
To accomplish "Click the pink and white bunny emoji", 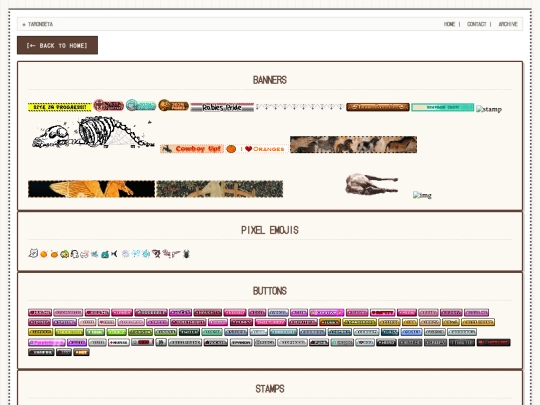I will [84, 254].
